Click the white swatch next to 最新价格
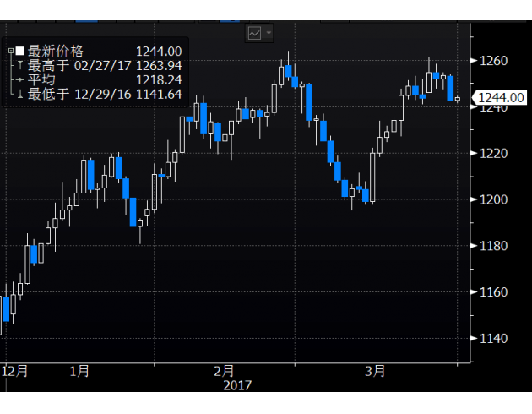Screen dimensions: 532x414 point(20,52)
